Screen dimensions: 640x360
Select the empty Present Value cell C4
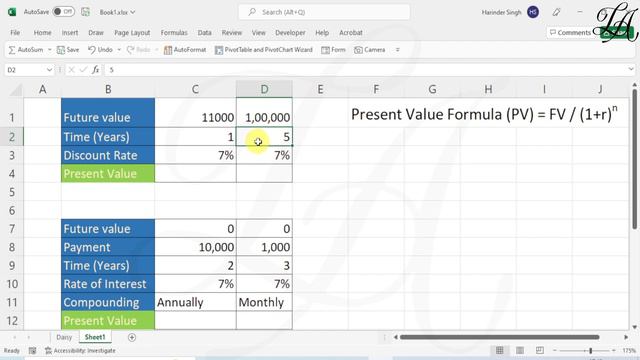(195, 174)
